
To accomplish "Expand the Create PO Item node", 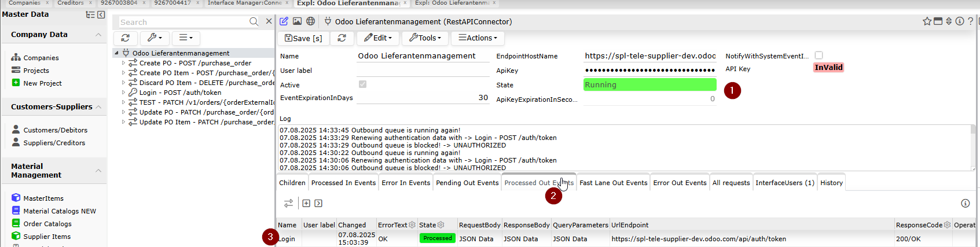I will click(x=123, y=73).
